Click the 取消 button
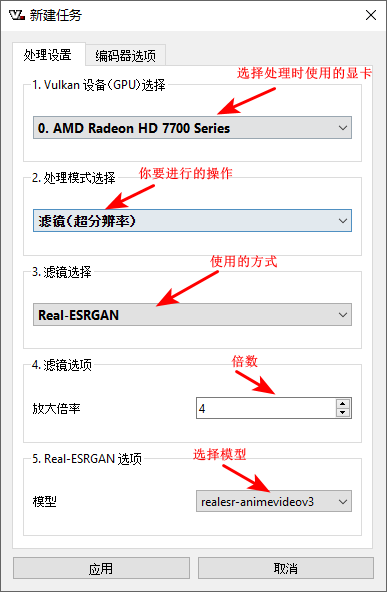 285,568
